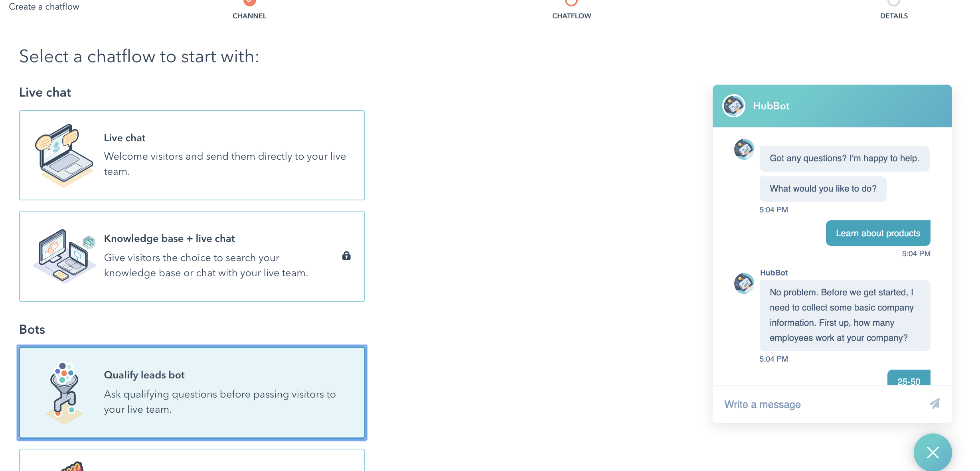Click the Live chat laptop illustration
The height and width of the screenshot is (471, 980).
64,155
